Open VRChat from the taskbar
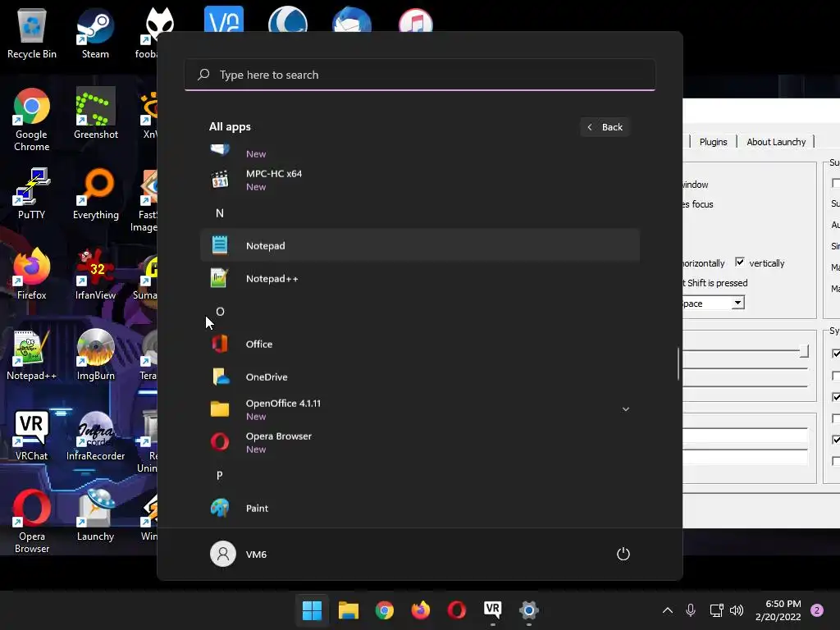840x630 pixels. coord(493,609)
